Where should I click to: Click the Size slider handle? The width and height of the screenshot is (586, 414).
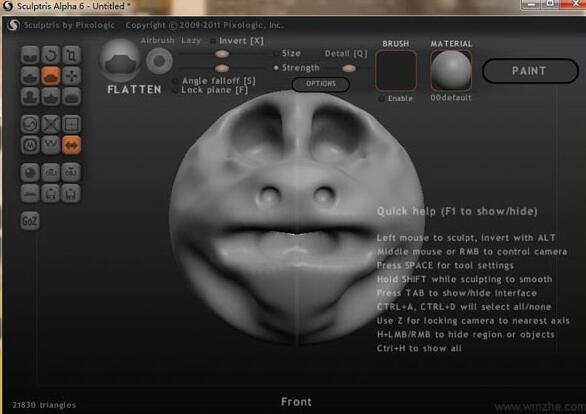pos(222,54)
